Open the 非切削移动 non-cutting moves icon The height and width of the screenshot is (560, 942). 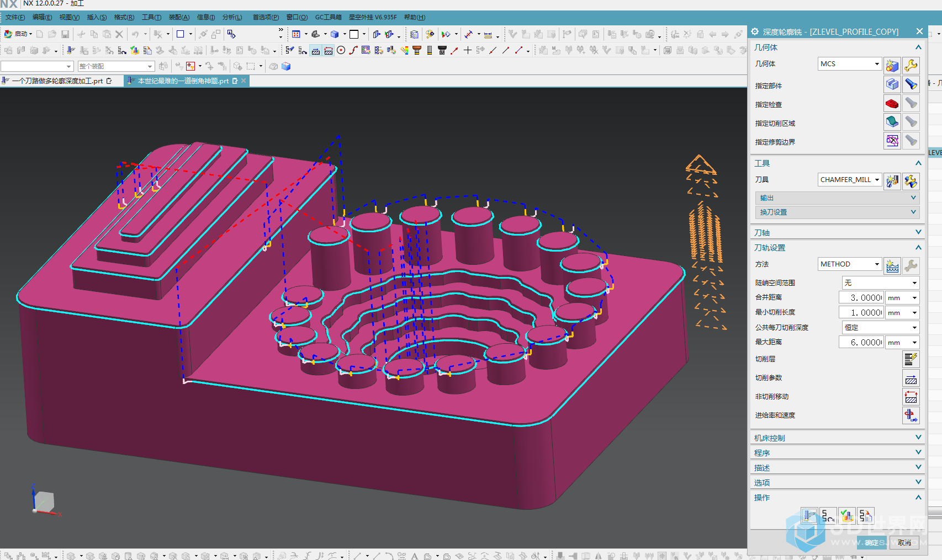pyautogui.click(x=911, y=397)
